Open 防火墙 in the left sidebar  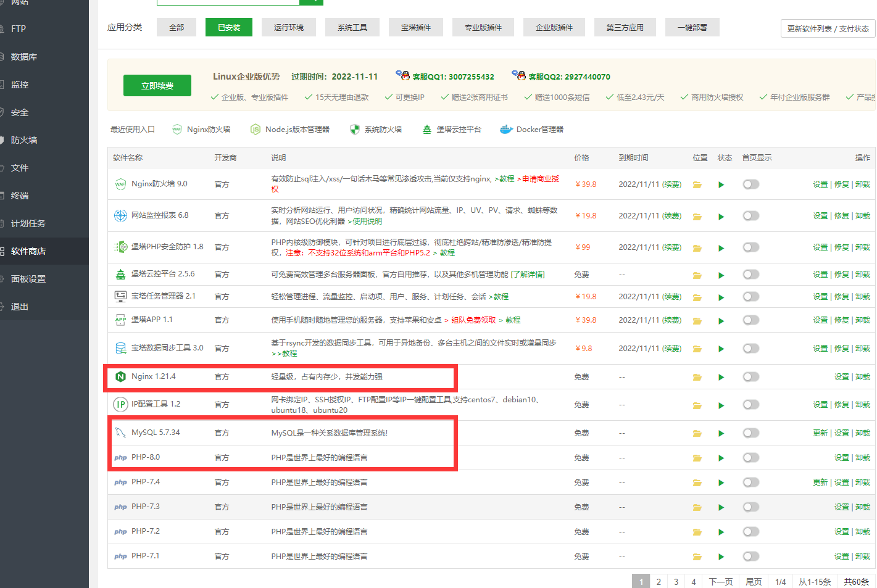click(x=24, y=140)
